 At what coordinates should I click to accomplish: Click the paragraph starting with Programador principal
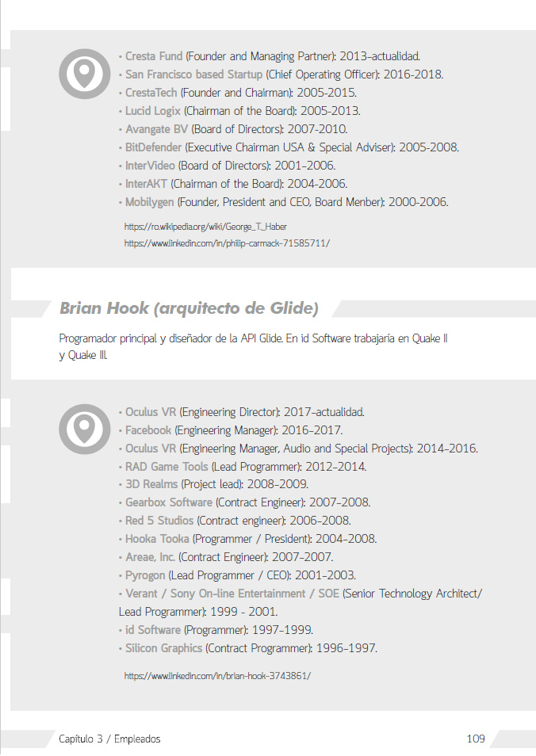[254, 347]
